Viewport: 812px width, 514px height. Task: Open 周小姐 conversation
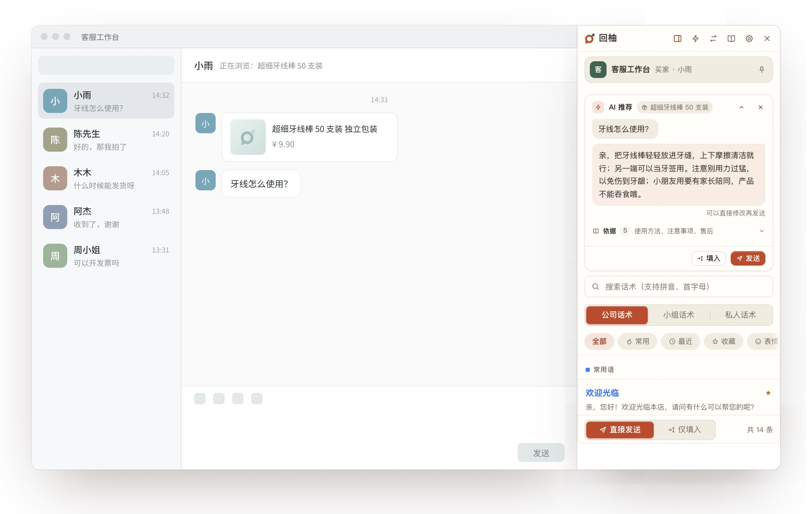click(106, 256)
